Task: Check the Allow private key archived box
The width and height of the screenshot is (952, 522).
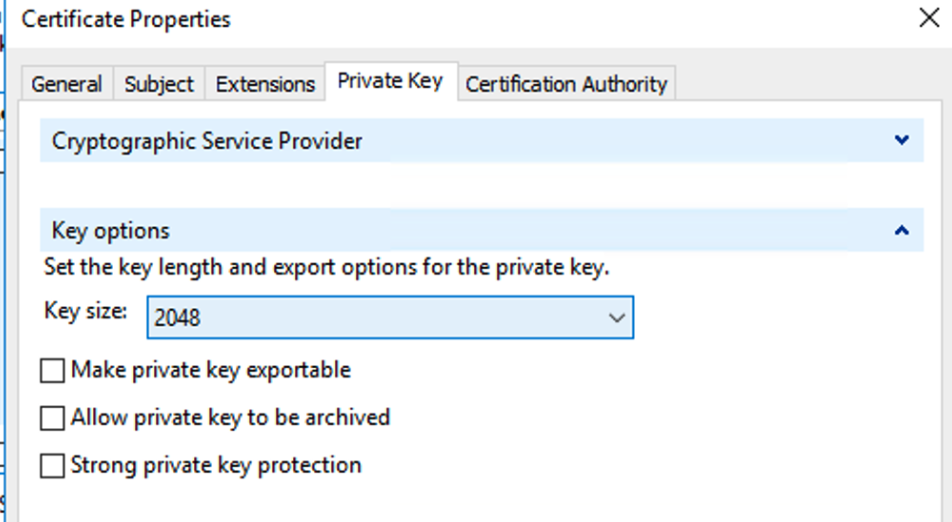Action: (52, 418)
